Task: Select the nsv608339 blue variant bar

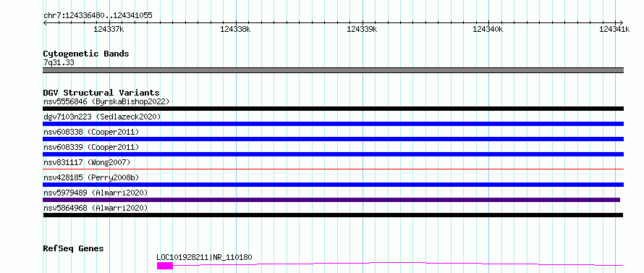Action: point(333,154)
